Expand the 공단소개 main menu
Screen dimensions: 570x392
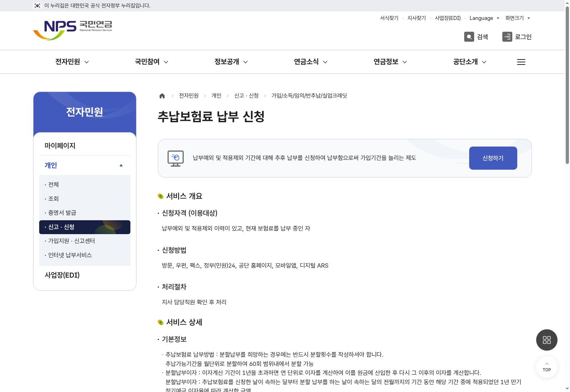pos(470,62)
